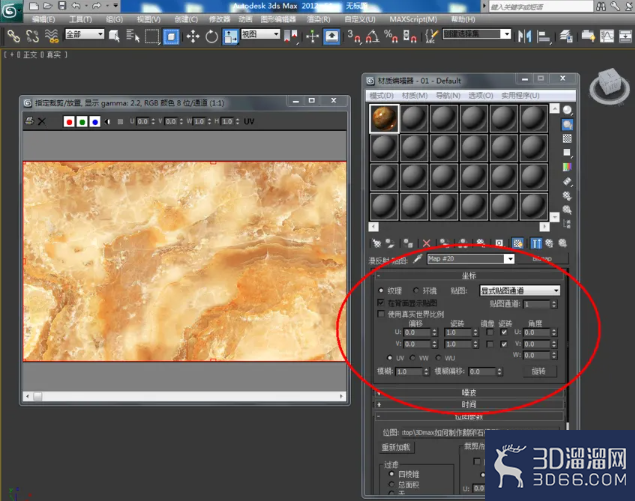Collapse the 坐标 rollout
635x501 pixels.
click(469, 276)
